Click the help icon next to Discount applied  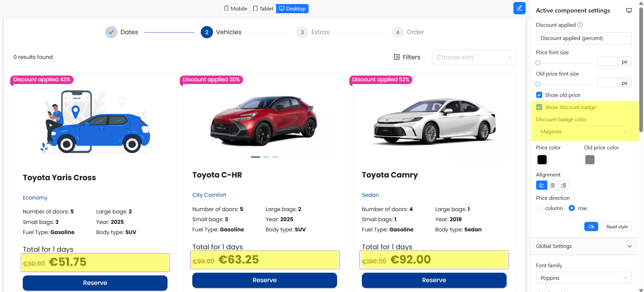click(x=580, y=25)
